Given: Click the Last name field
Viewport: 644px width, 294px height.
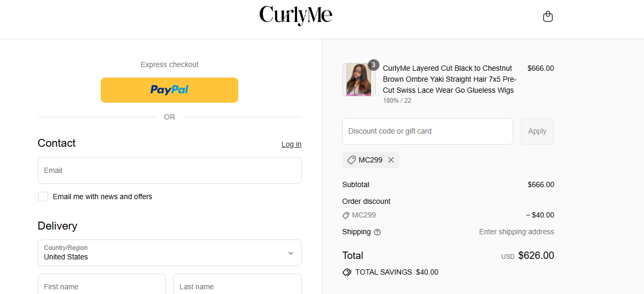Looking at the screenshot, I should (x=237, y=286).
